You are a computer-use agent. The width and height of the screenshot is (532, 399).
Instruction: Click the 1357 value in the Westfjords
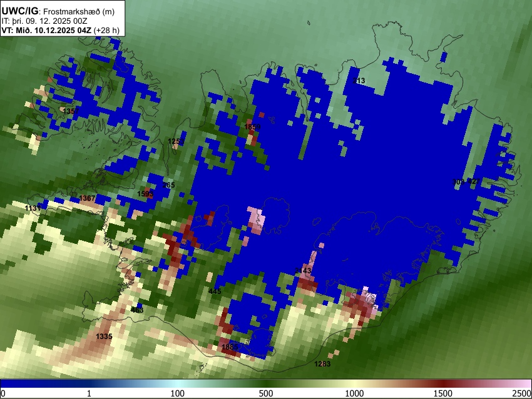[71, 111]
